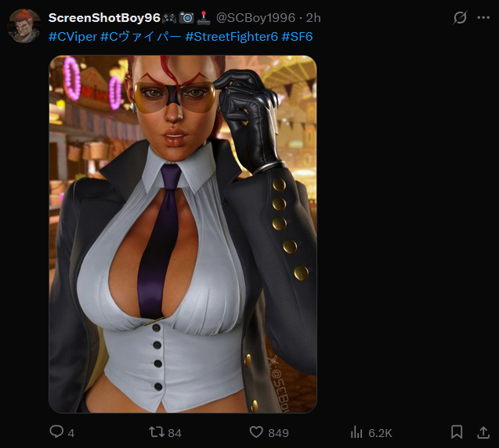Bookmark this post
Image resolution: width=499 pixels, height=448 pixels.
(457, 432)
